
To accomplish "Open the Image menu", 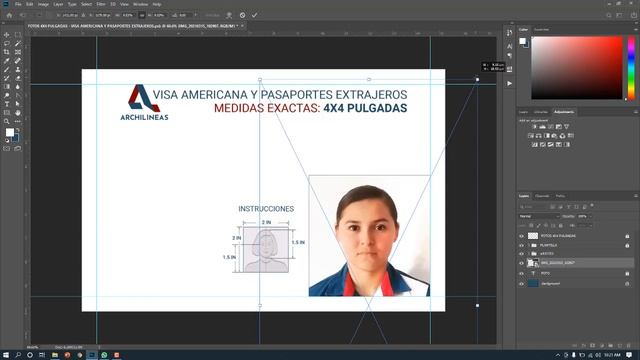I will point(43,4).
